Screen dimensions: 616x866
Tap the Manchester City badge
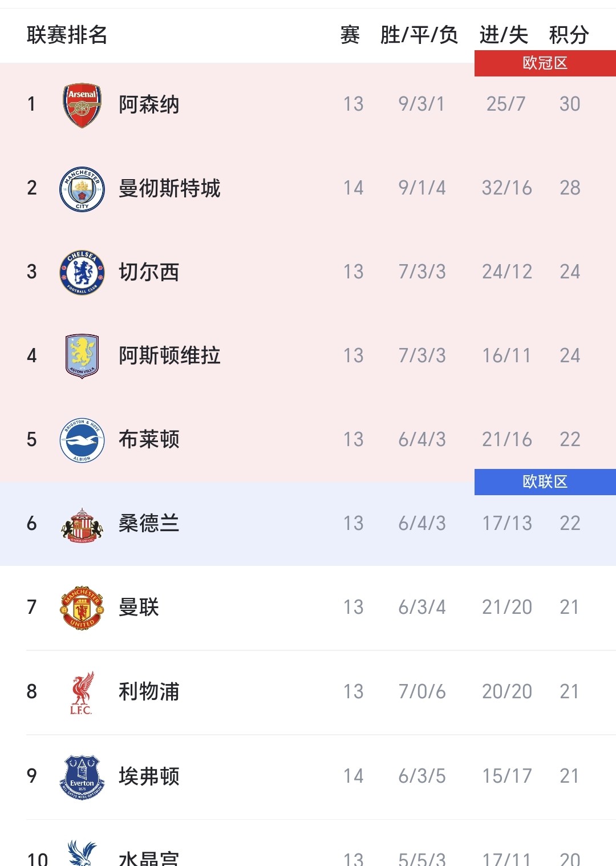(x=82, y=189)
